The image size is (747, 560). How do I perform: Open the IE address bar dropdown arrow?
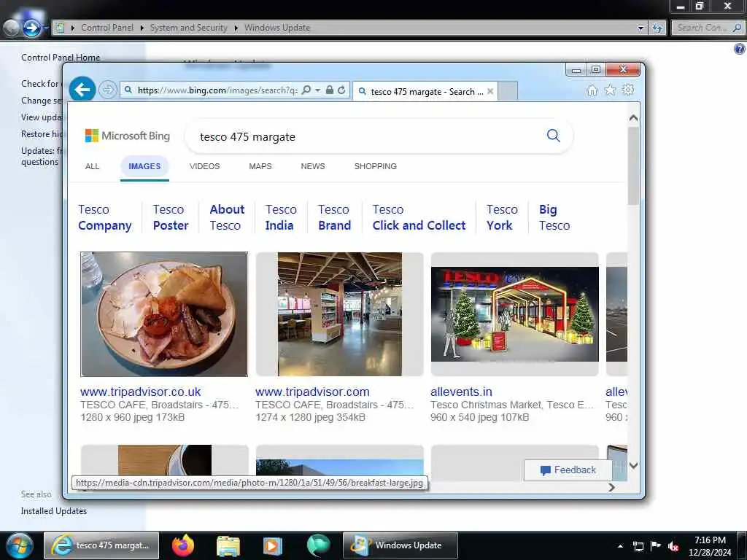point(318,90)
